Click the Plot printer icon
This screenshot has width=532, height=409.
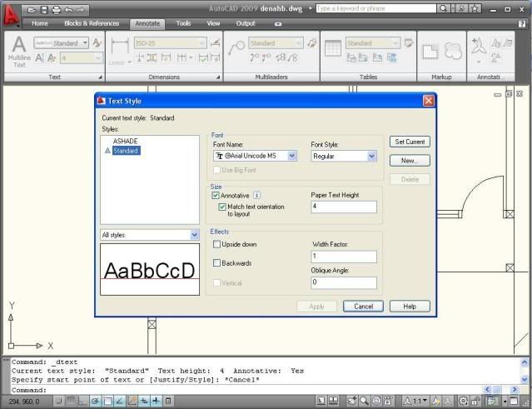56,10
